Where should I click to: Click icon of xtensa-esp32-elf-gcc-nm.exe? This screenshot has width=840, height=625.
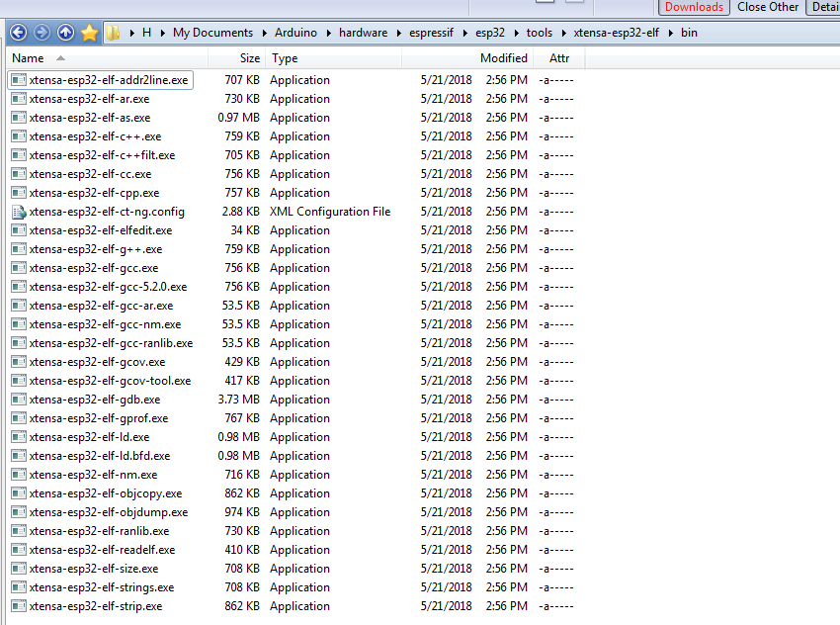point(19,324)
